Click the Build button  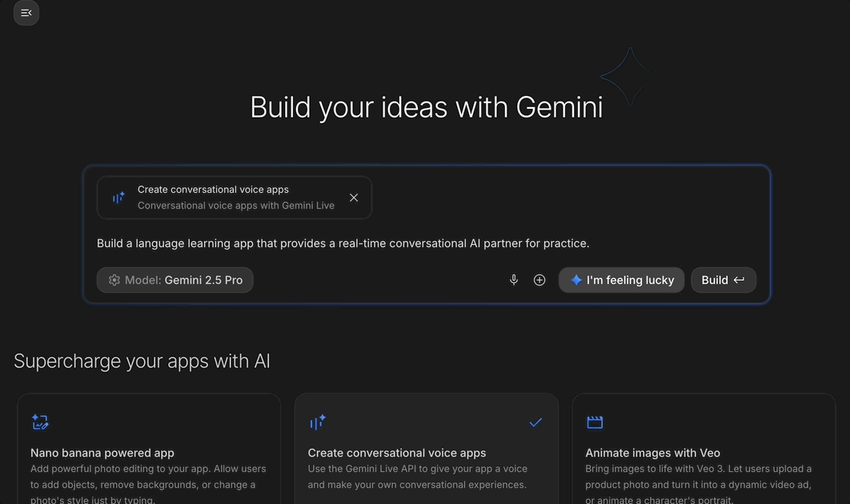(x=723, y=280)
